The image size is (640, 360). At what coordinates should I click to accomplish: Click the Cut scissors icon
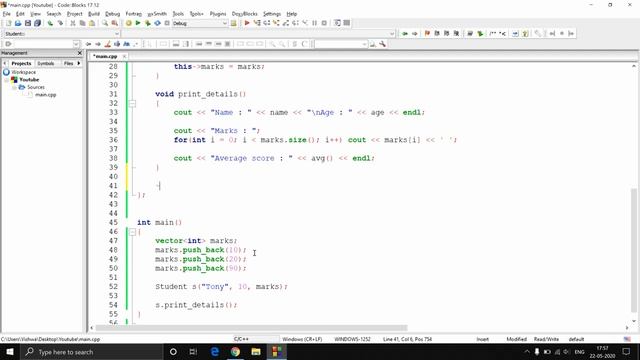point(73,23)
